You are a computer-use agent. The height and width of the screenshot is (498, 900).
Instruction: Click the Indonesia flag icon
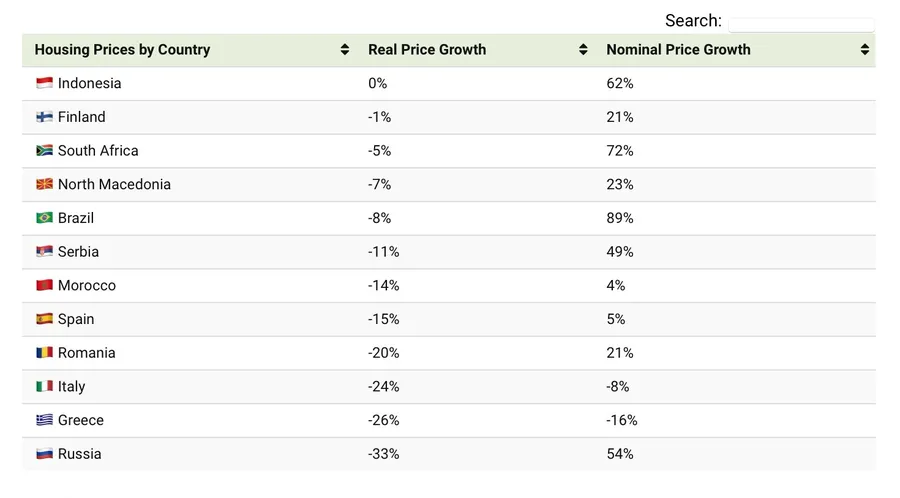pyautogui.click(x=44, y=84)
